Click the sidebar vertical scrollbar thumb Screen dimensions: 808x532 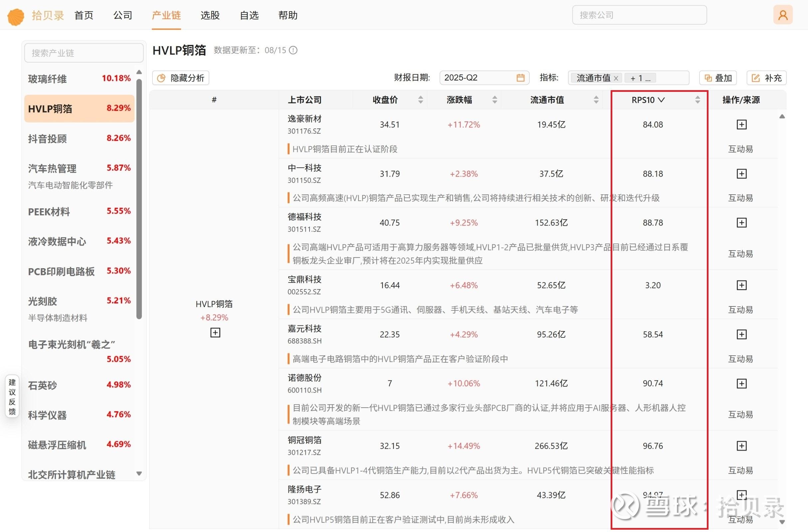tap(139, 199)
